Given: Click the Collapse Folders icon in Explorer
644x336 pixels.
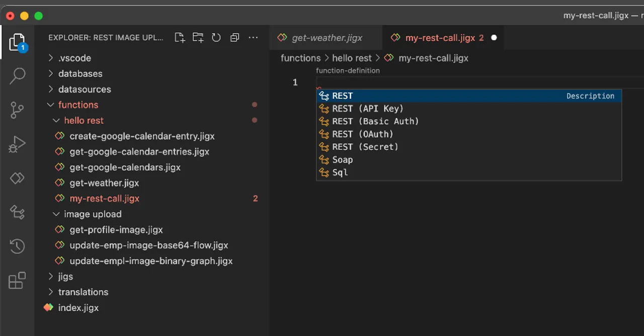Looking at the screenshot, I should pyautogui.click(x=234, y=37).
